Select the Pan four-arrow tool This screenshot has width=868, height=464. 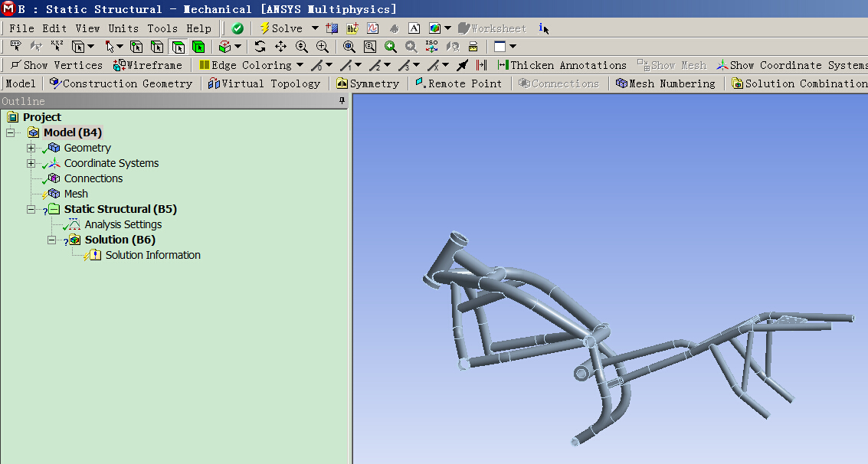[x=280, y=47]
